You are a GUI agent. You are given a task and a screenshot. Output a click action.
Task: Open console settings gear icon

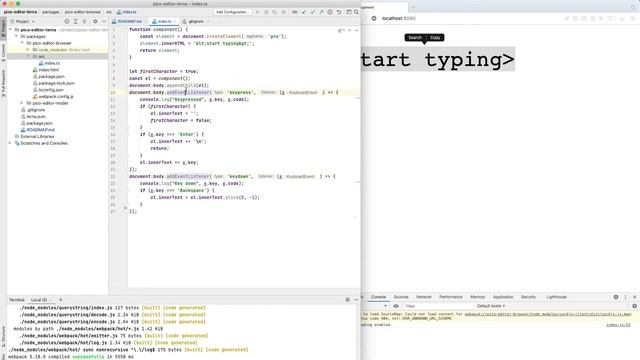(635, 306)
